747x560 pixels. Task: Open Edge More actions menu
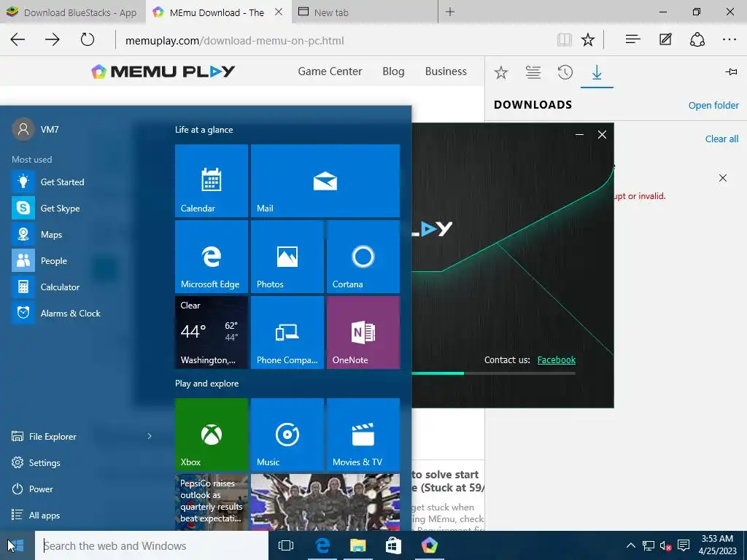tap(729, 39)
